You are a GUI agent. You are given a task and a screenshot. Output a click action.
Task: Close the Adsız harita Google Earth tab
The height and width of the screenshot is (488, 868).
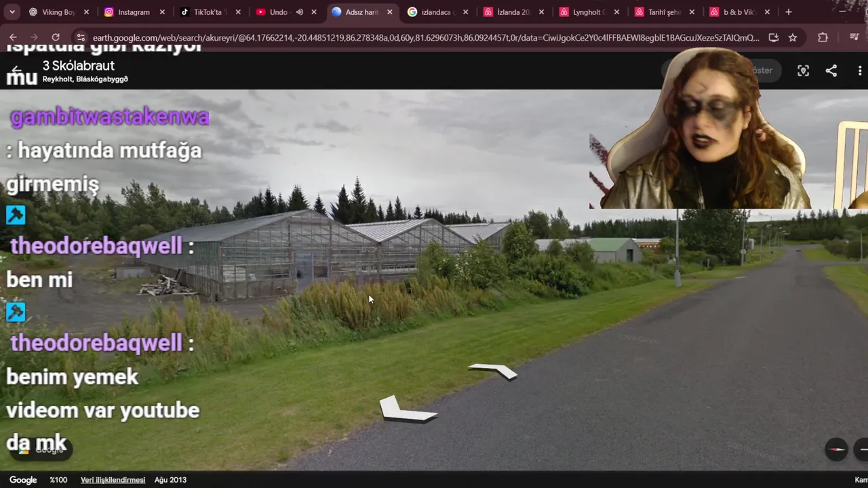click(390, 12)
